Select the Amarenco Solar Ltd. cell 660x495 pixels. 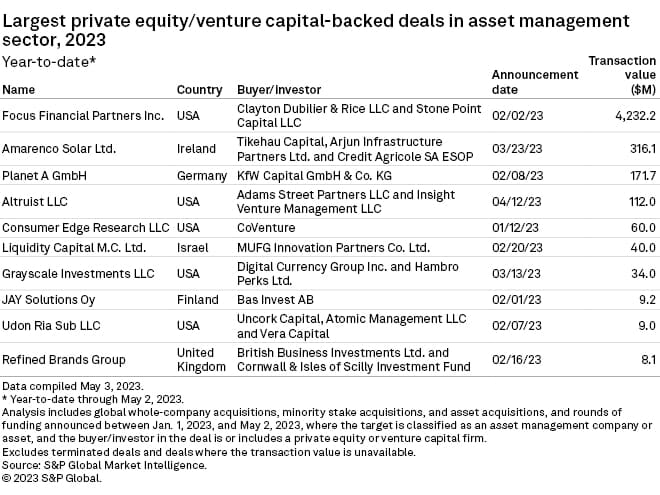59,149
